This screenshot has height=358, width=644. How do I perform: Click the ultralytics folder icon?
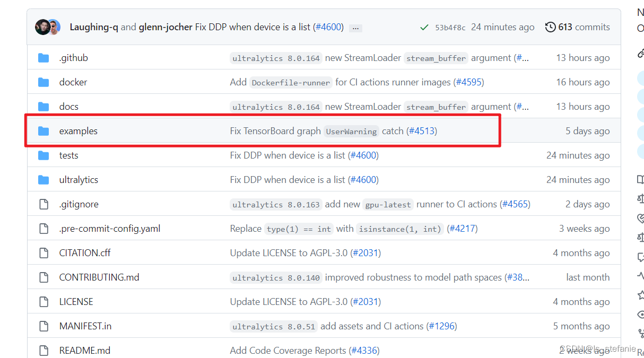[43, 180]
